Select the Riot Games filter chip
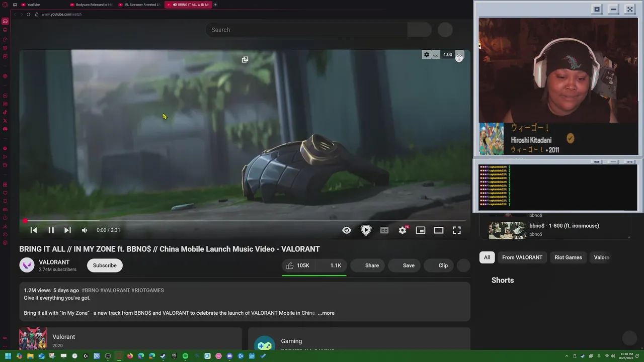The image size is (644, 362). [x=568, y=257]
